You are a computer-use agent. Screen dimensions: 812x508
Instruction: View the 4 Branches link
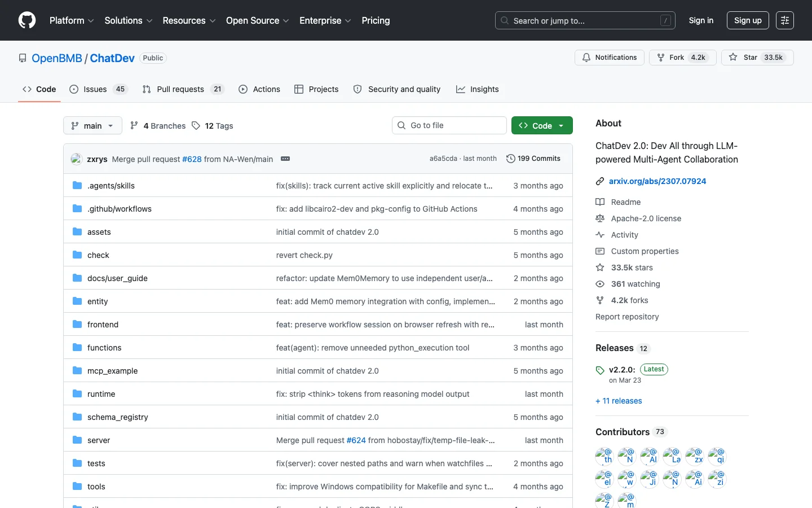tap(158, 126)
